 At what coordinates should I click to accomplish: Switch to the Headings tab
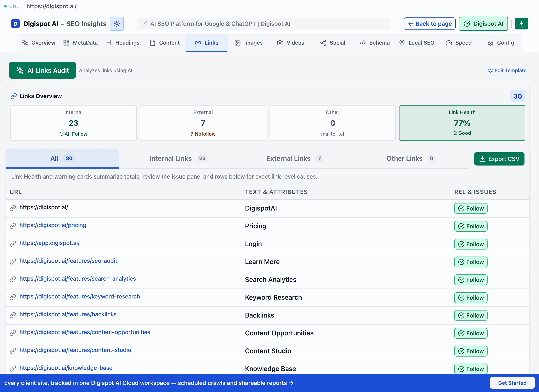click(123, 43)
